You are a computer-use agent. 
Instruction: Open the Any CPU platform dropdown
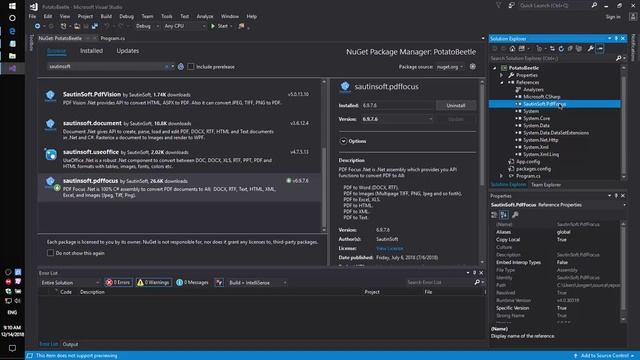click(184, 26)
